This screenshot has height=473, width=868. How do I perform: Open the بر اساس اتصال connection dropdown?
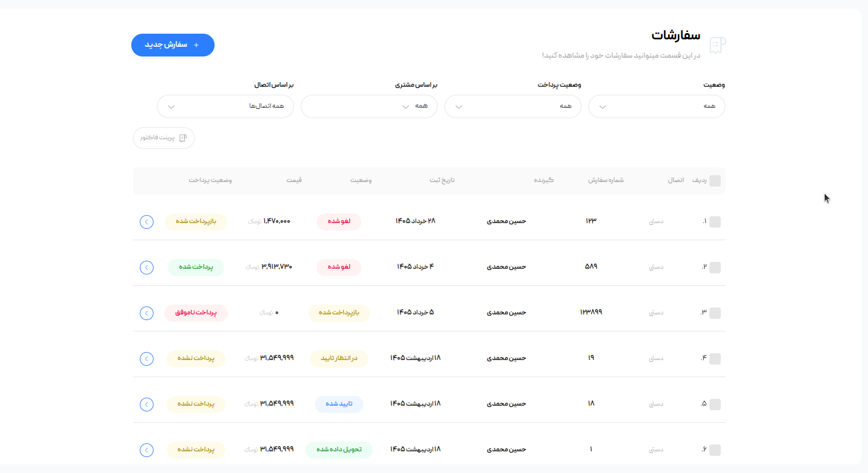point(225,107)
